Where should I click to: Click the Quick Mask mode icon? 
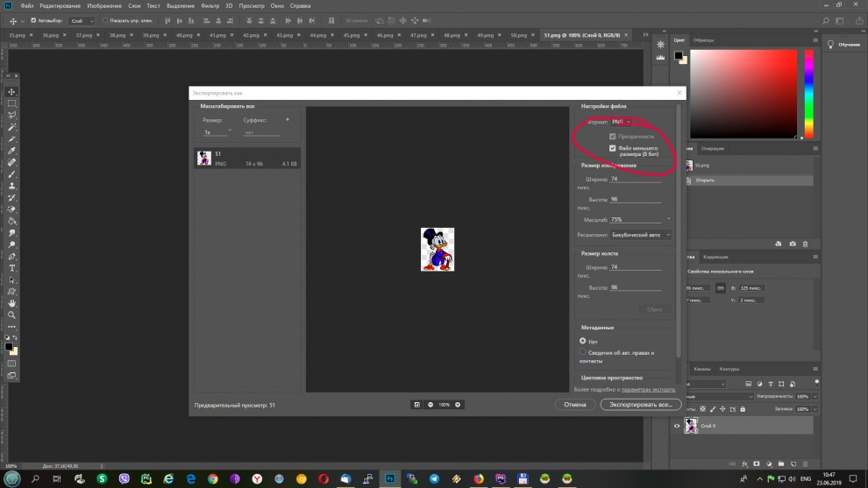pyautogui.click(x=11, y=364)
